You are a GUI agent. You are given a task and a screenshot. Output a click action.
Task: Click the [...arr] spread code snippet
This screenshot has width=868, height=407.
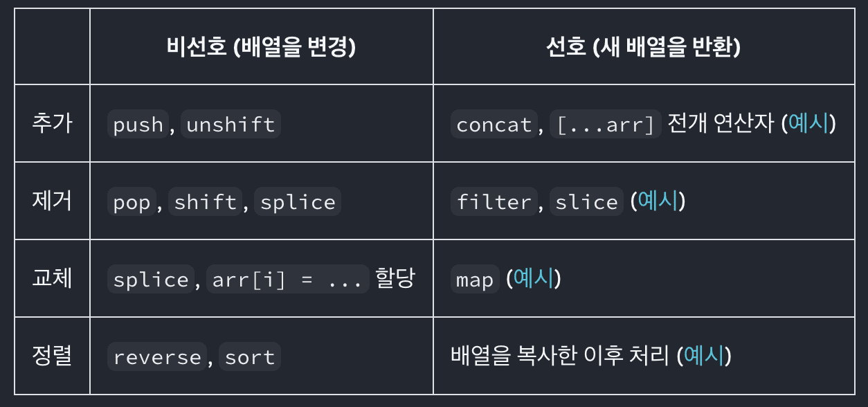(606, 125)
